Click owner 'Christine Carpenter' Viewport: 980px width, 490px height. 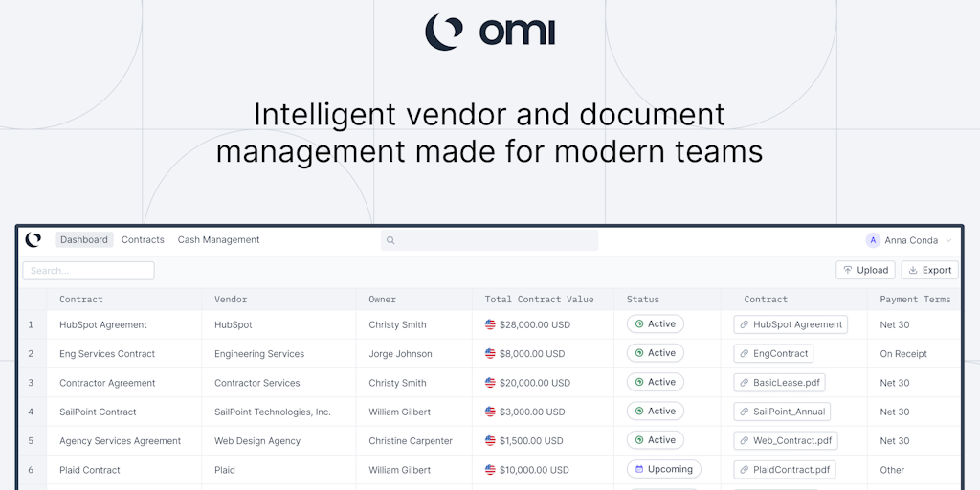(x=411, y=441)
